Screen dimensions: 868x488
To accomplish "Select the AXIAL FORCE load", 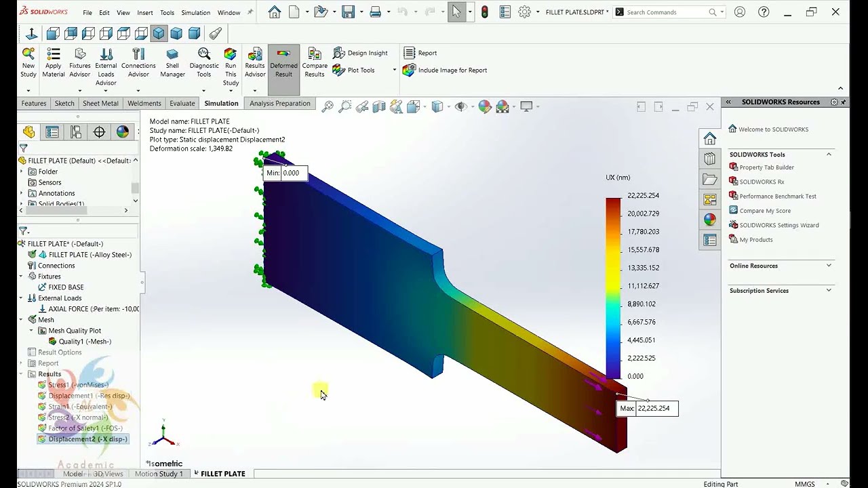I will click(88, 309).
